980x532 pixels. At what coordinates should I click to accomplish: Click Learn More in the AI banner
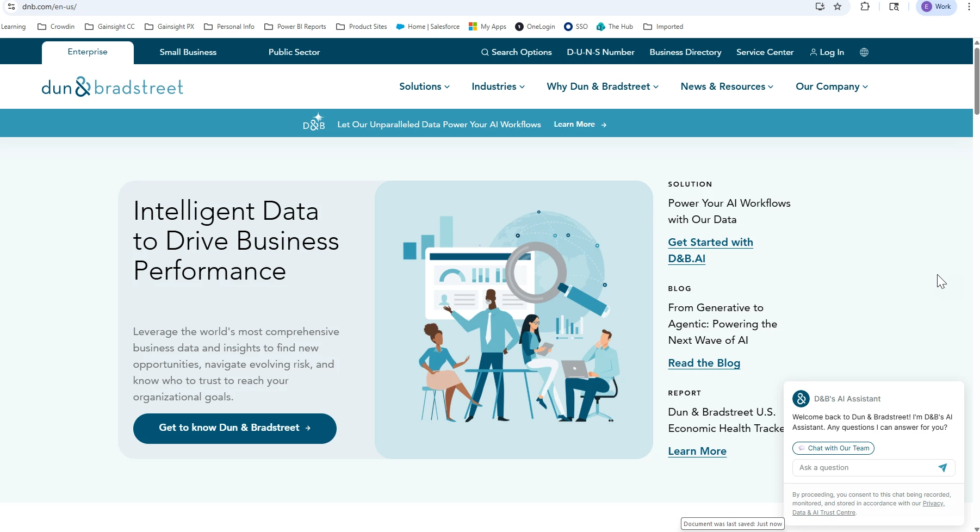tap(580, 125)
